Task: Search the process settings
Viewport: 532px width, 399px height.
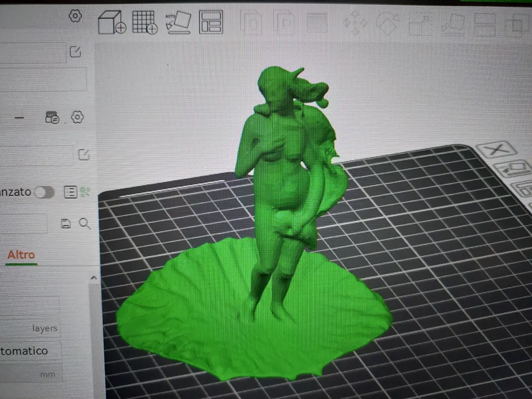Action: coord(85,223)
